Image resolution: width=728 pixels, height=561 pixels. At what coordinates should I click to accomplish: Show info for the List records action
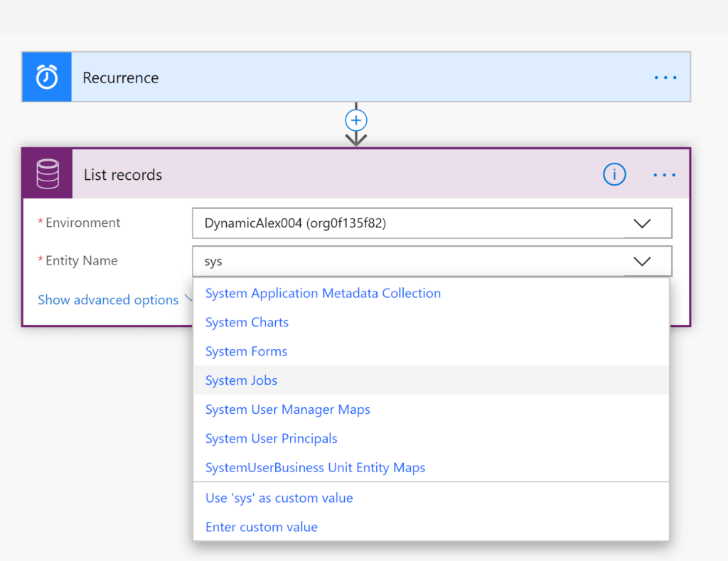[x=614, y=174]
